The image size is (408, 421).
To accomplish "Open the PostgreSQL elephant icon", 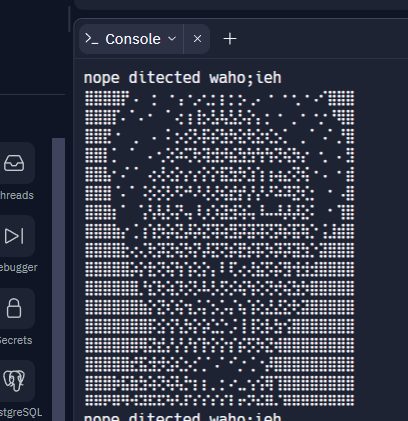I will point(14,380).
